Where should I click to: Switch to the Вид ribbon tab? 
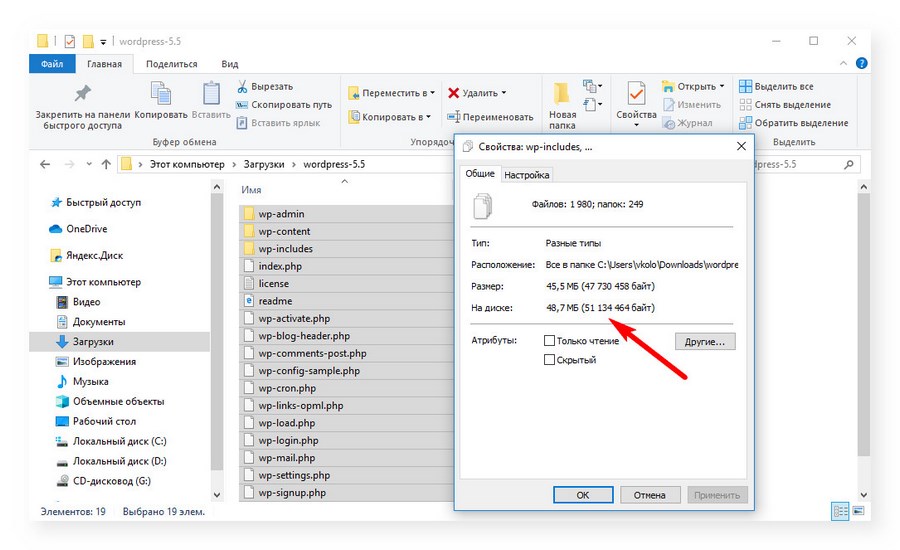[230, 64]
